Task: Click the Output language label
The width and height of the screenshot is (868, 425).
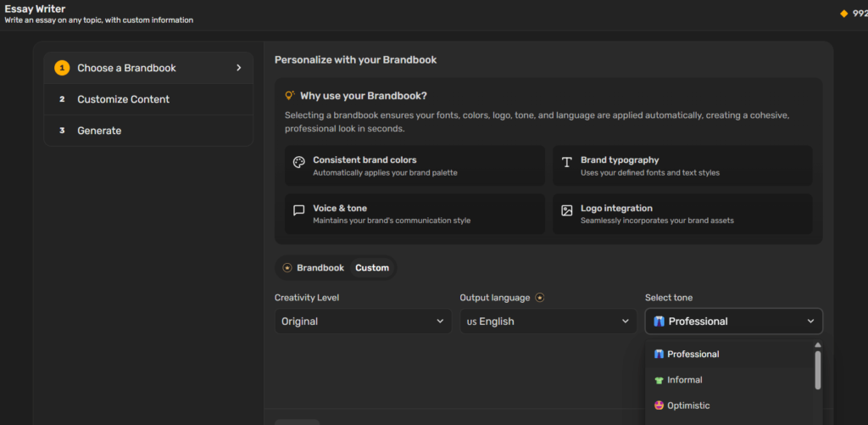Action: (x=495, y=298)
